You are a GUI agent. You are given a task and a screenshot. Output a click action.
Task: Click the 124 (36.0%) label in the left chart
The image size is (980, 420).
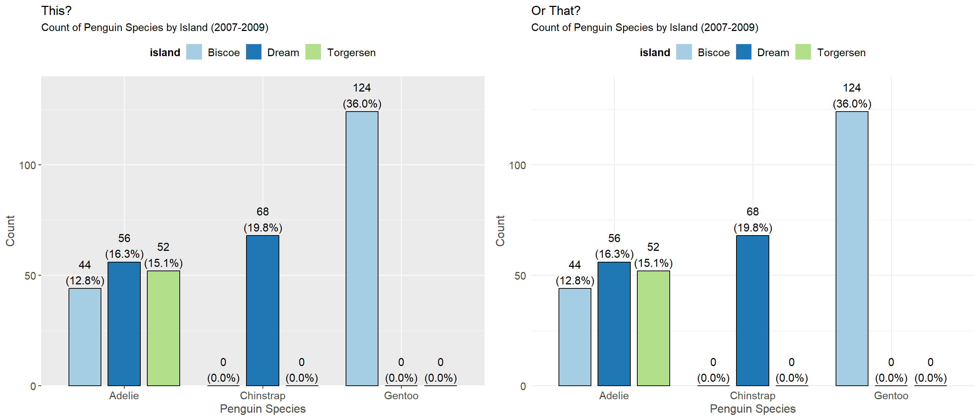[362, 96]
